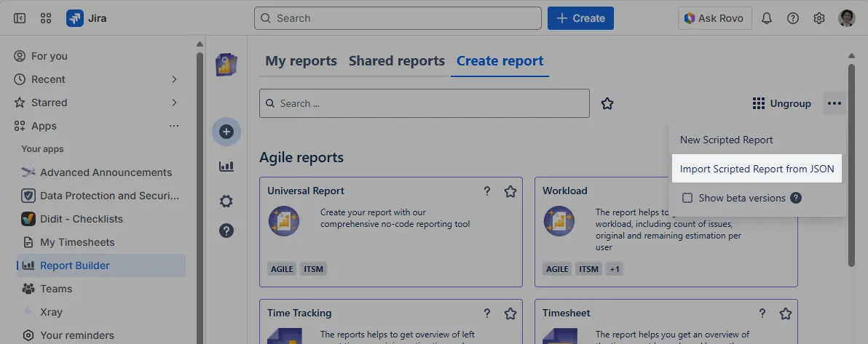Viewport: 868px width, 344px height.
Task: Click the main page vertical scrollbar
Action: pos(851,166)
